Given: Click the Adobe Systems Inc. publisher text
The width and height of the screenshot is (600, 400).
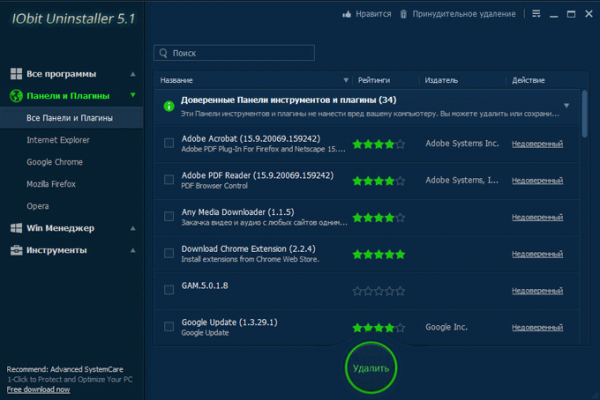Looking at the screenshot, I should pos(462,143).
